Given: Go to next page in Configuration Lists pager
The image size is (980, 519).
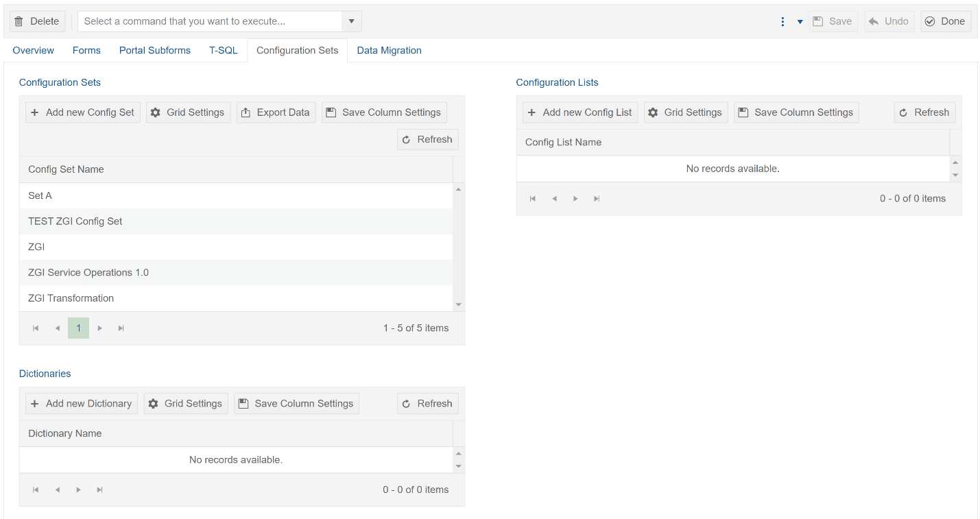Looking at the screenshot, I should click(x=575, y=199).
